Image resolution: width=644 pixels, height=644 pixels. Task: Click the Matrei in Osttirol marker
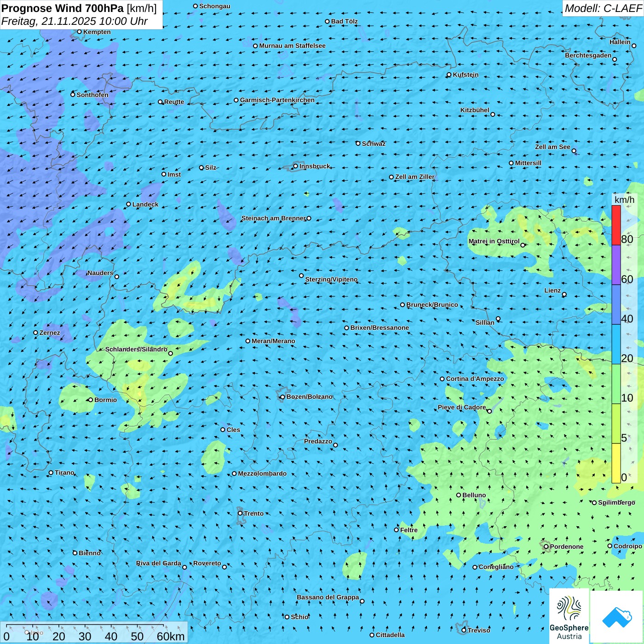point(523,245)
